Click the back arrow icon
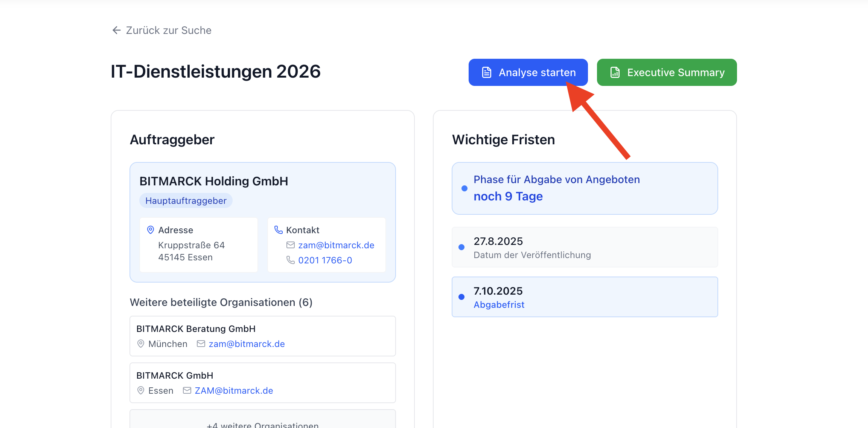The image size is (868, 428). pos(116,30)
